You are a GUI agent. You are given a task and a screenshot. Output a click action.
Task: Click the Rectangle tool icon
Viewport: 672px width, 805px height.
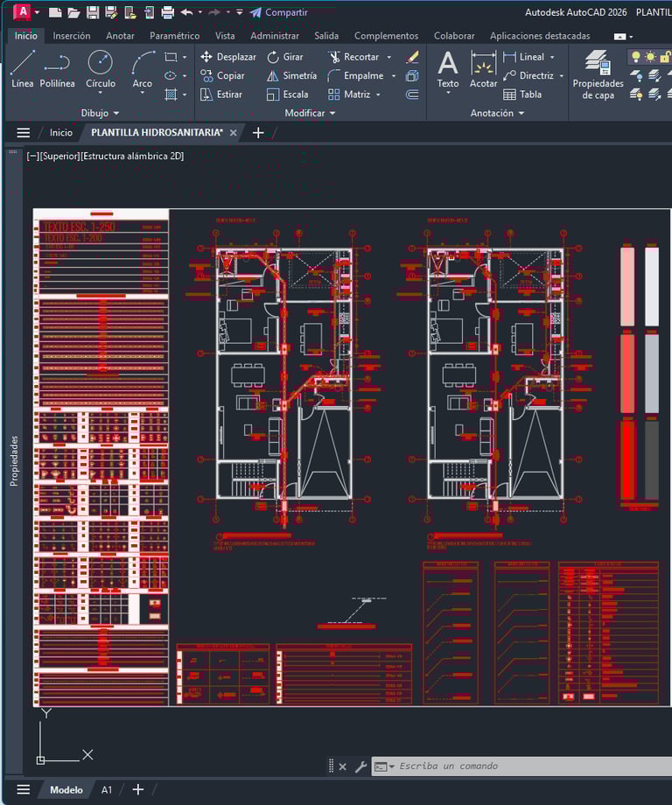click(x=171, y=57)
